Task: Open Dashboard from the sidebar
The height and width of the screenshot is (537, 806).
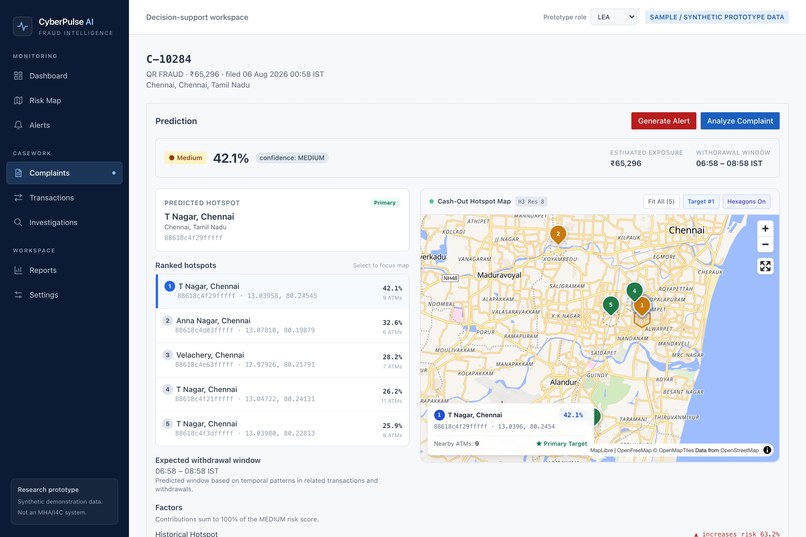Action: point(64,76)
